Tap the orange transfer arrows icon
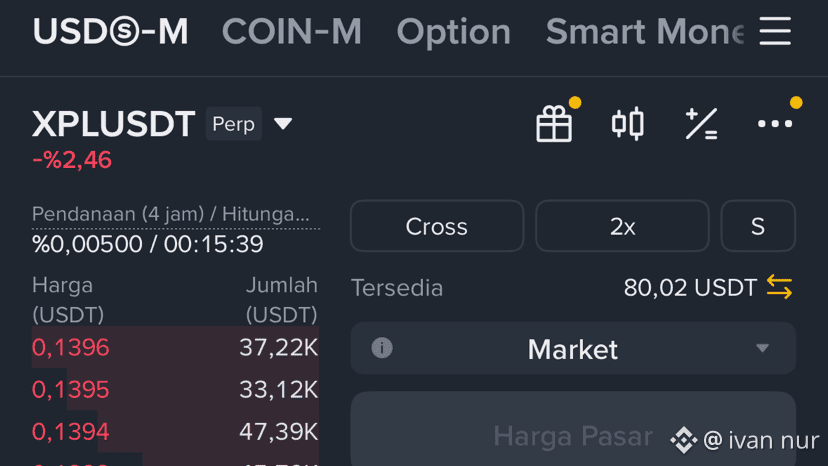Screen dimensions: 828x466 pos(780,288)
